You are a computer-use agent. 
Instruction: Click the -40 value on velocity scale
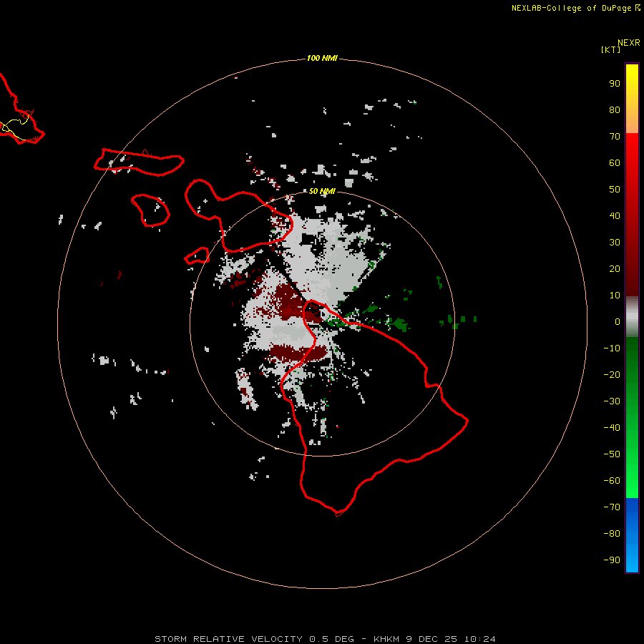click(x=612, y=428)
